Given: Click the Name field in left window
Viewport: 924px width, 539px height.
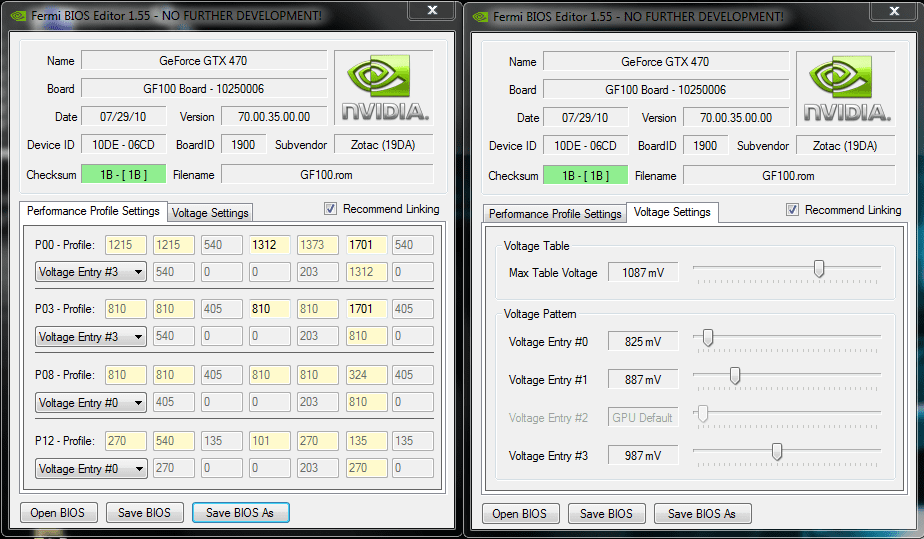Looking at the screenshot, I should point(204,61).
